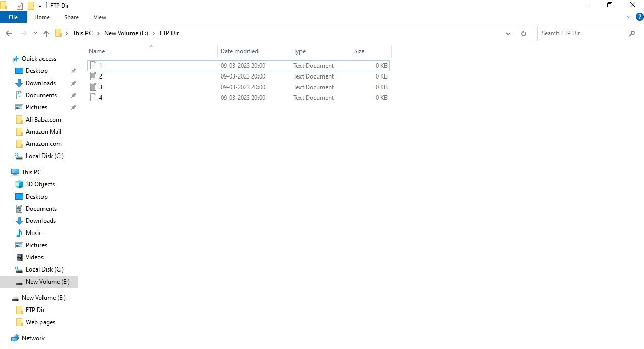Open Customize Quick Access Toolbar dropdown
This screenshot has width=644, height=349.
tap(40, 6)
